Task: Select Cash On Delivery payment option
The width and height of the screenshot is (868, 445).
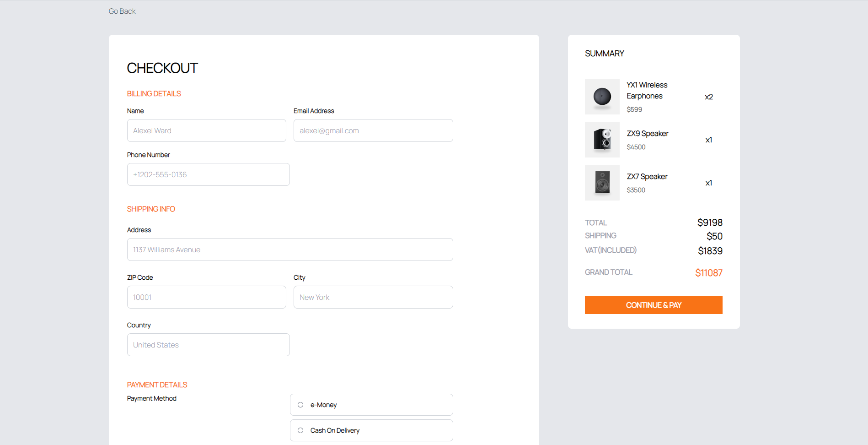Action: (300, 430)
